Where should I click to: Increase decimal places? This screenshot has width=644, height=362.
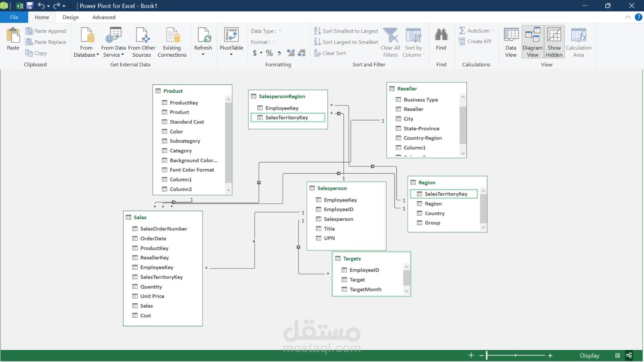pyautogui.click(x=291, y=53)
